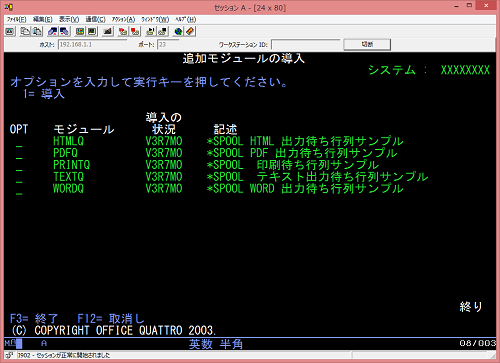Screen dimensions: 500x363
Task: Click the globe icon in toolbar
Action: (178, 31)
